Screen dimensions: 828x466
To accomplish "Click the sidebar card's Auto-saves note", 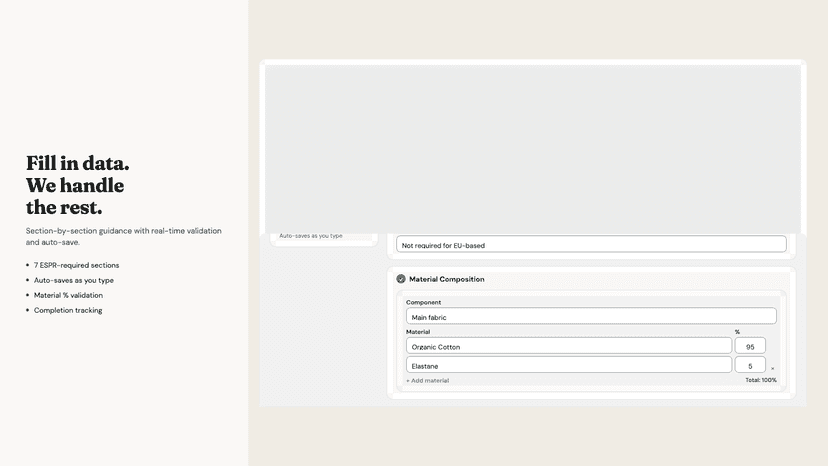I will tap(311, 236).
